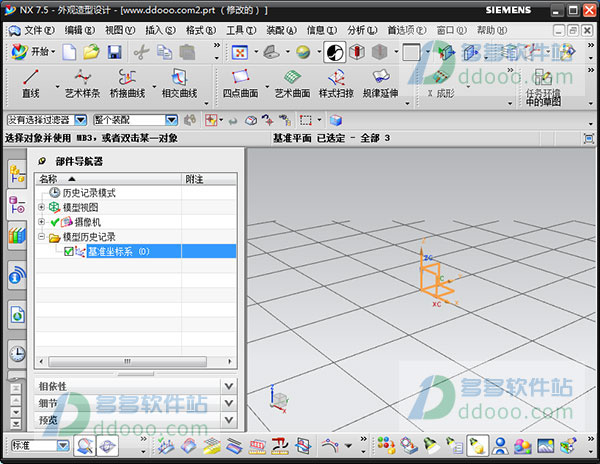Open the 格式(R) menu
Viewport: 600px width, 464px height.
(201, 30)
